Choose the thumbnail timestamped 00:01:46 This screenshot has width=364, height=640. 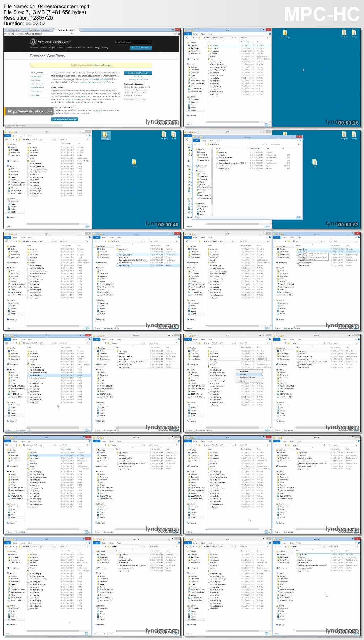272,383
